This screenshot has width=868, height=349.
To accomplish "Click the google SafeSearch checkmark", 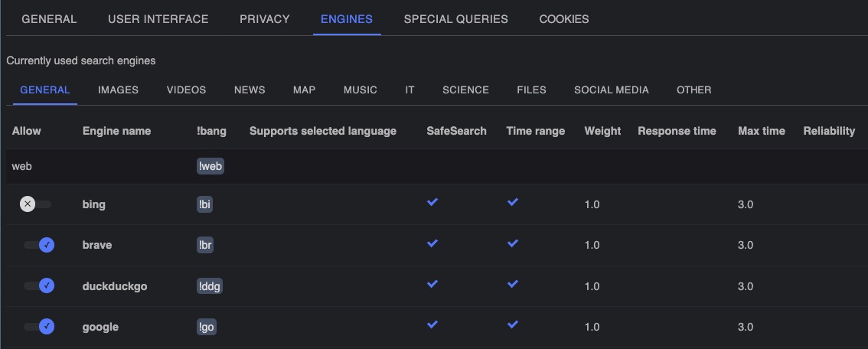I will [432, 325].
